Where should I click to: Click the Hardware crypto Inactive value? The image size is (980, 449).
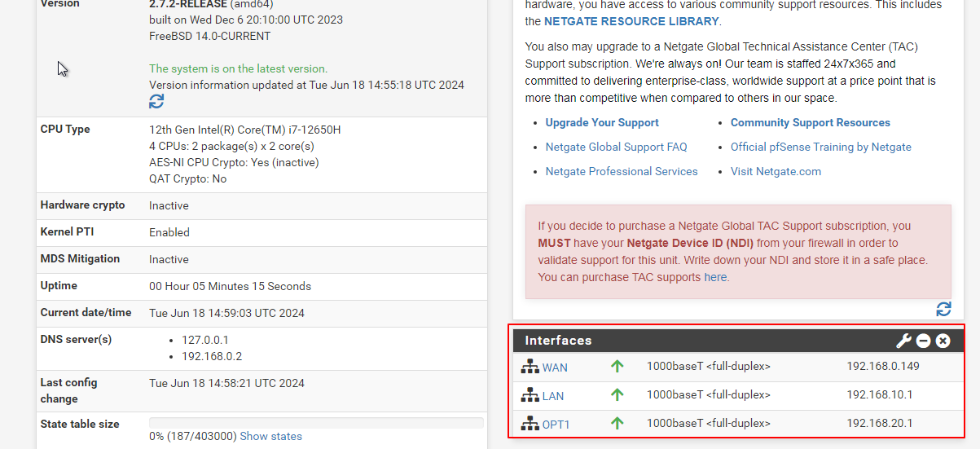pyautogui.click(x=169, y=205)
